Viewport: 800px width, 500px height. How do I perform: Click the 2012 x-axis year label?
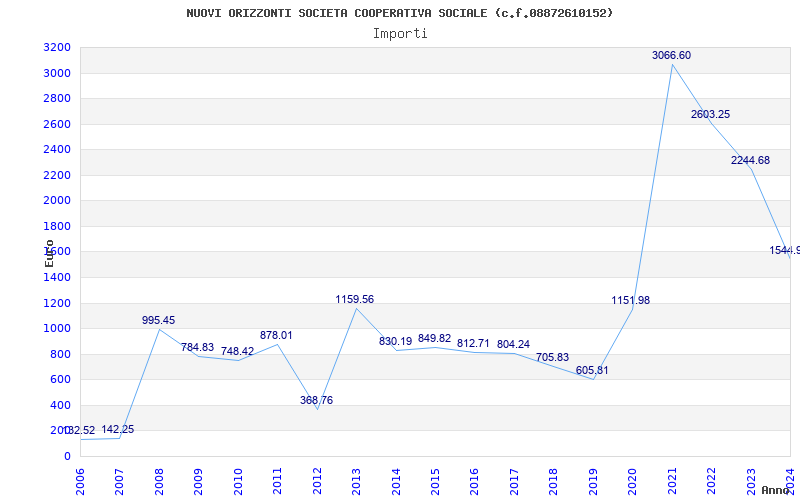pos(317,481)
